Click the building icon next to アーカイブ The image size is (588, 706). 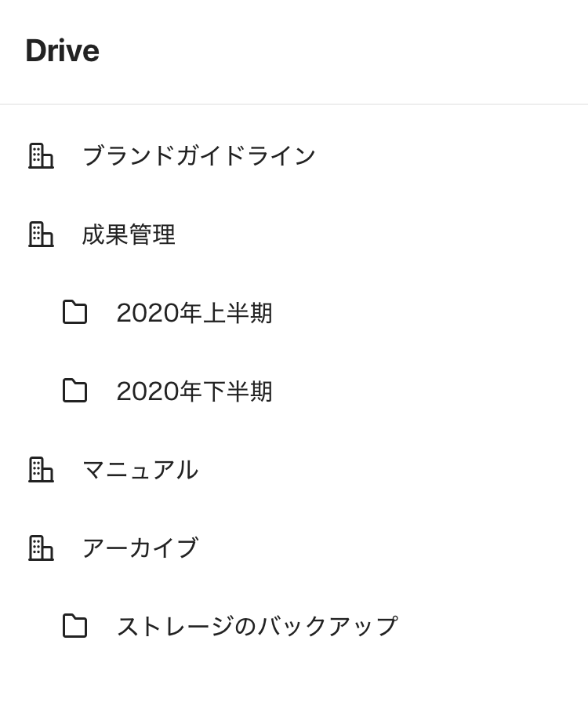(41, 548)
